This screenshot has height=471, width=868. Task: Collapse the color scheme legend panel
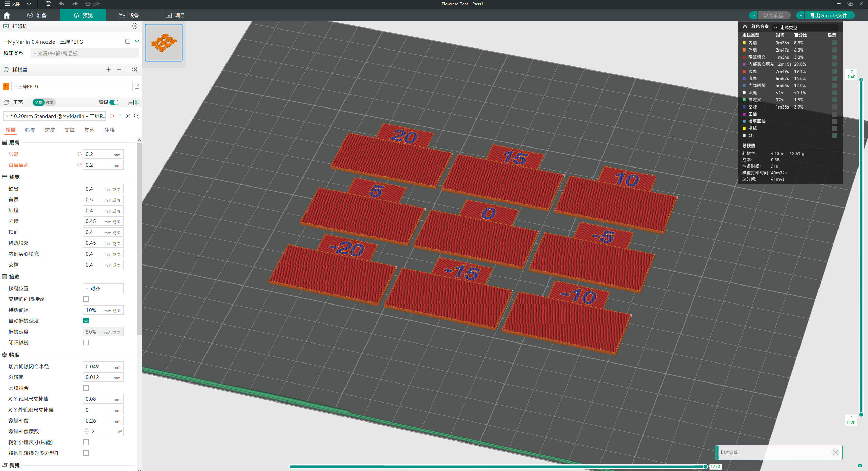click(745, 26)
